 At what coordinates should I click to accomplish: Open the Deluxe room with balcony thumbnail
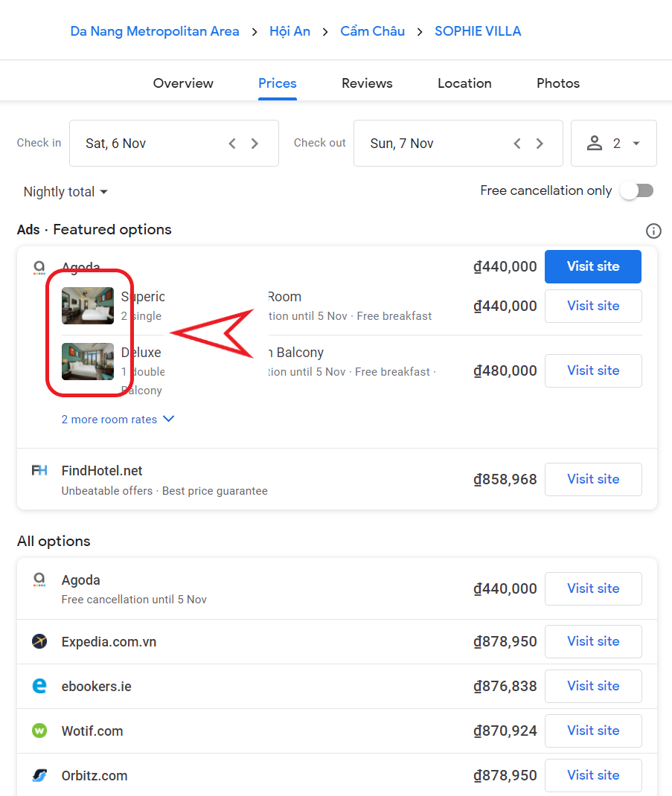pos(88,362)
